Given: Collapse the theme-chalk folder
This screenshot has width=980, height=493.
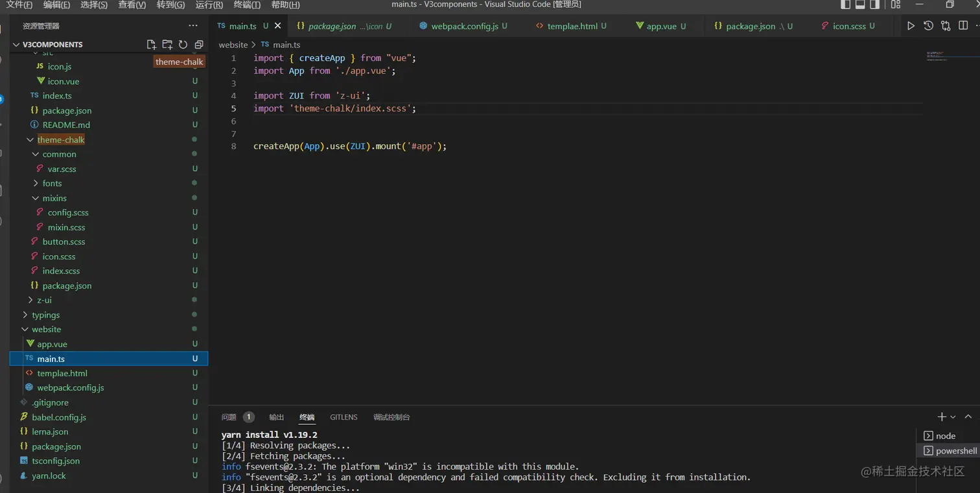Looking at the screenshot, I should (30, 139).
